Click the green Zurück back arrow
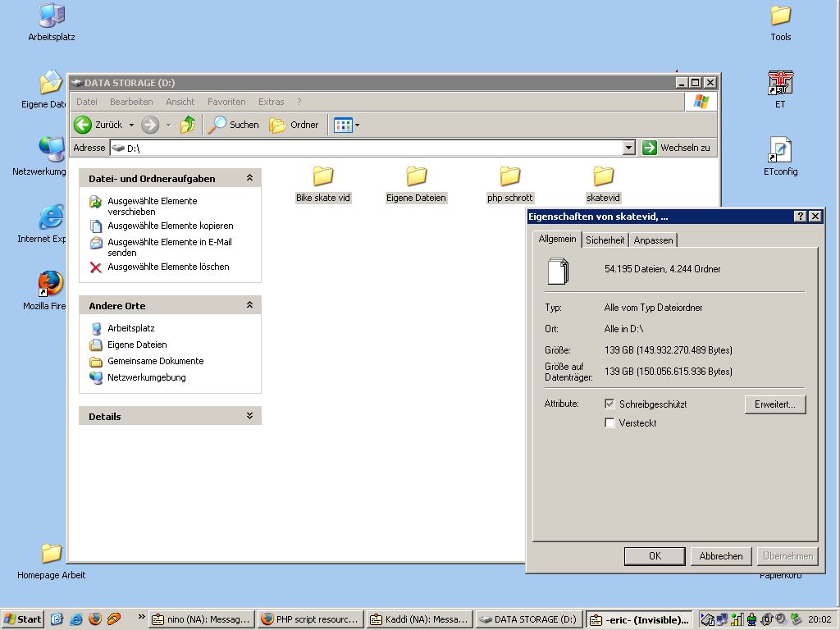The width and height of the screenshot is (840, 630). click(x=83, y=125)
